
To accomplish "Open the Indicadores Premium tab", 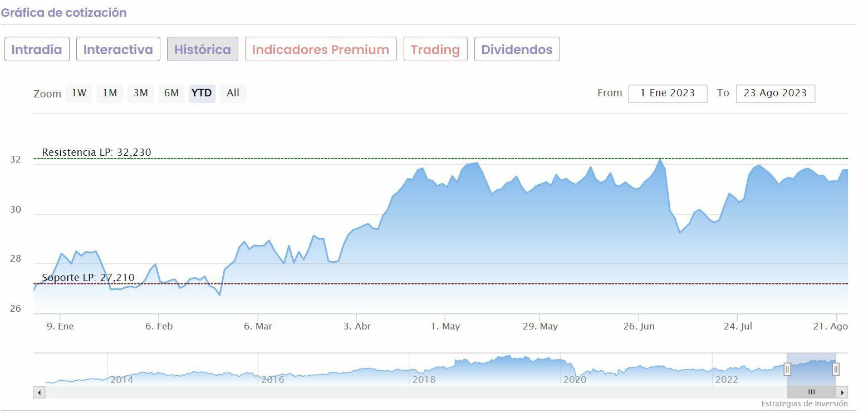I will pyautogui.click(x=321, y=49).
